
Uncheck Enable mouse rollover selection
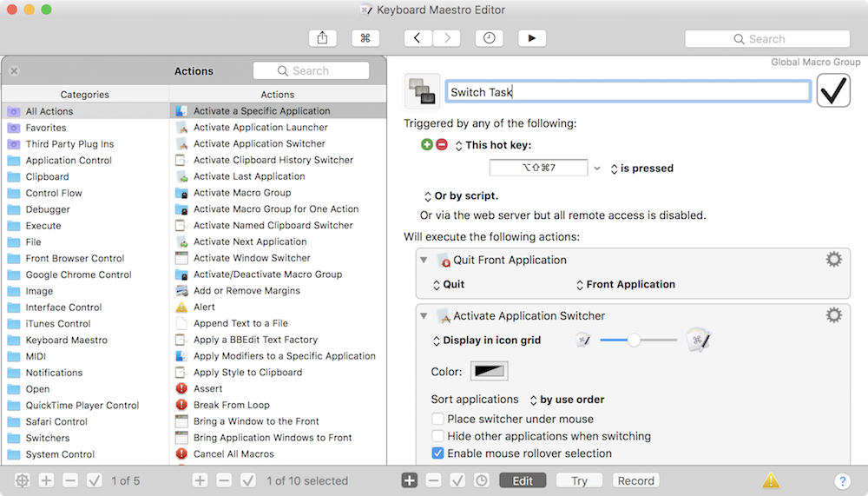(x=438, y=453)
